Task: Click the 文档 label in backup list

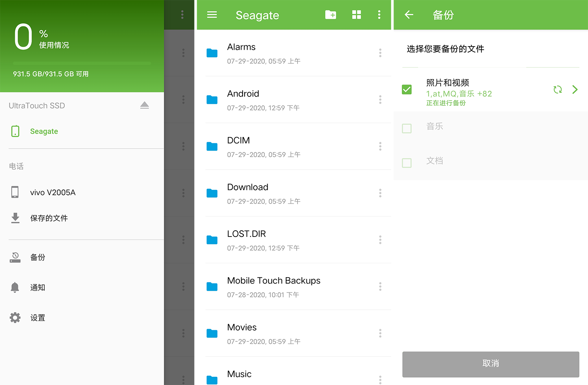Action: [x=435, y=161]
